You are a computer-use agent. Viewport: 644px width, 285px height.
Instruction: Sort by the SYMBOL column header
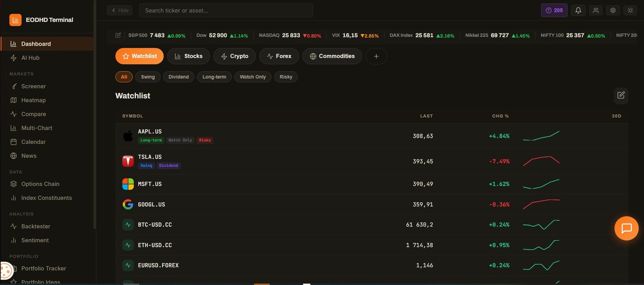click(132, 116)
